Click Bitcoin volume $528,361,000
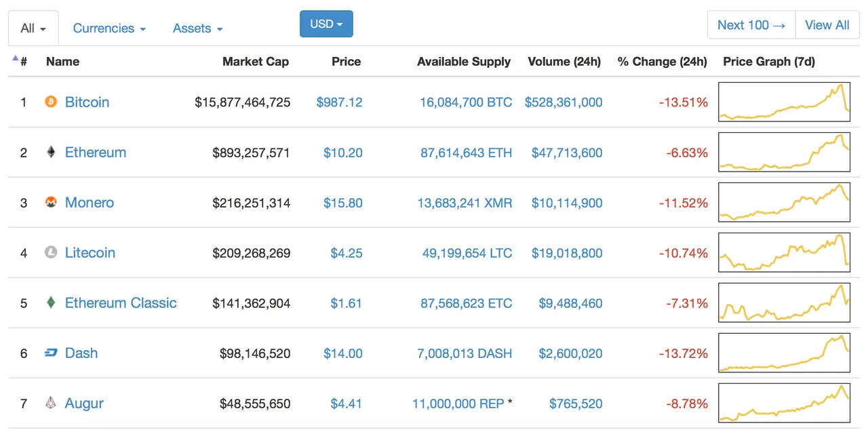 (564, 102)
